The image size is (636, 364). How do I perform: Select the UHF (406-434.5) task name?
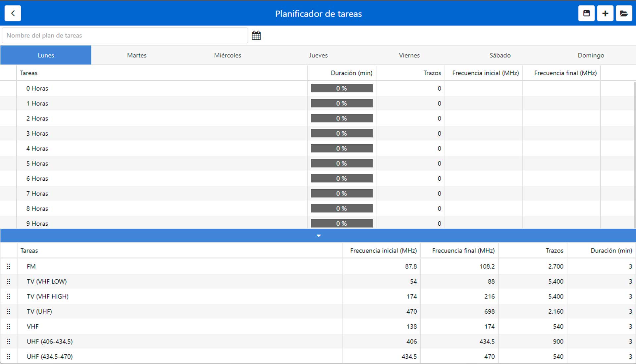point(50,341)
